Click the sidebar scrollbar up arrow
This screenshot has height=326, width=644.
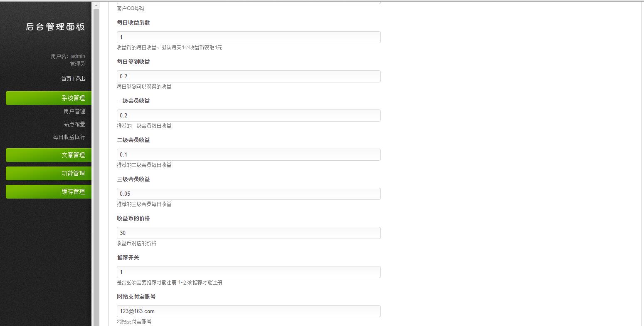click(96, 6)
